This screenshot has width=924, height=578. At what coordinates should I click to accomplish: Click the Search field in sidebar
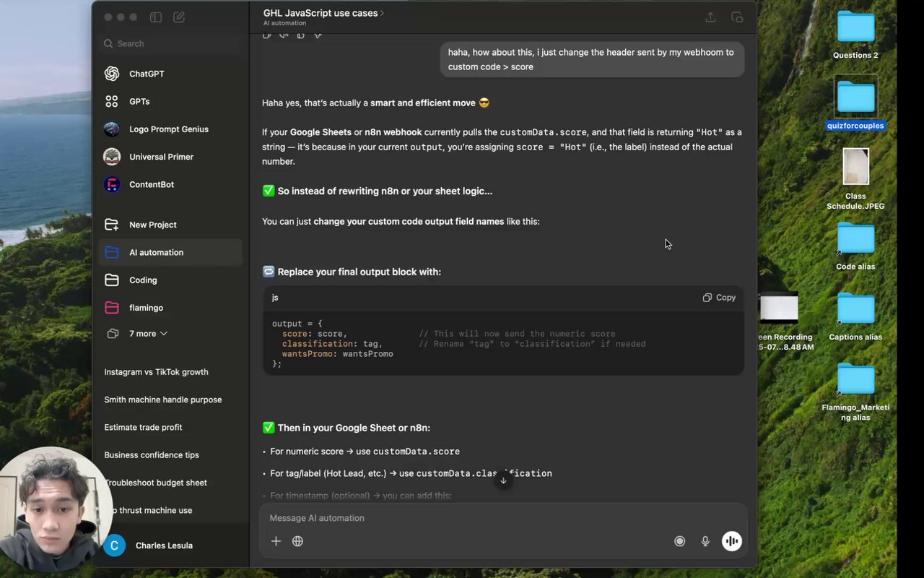click(170, 43)
